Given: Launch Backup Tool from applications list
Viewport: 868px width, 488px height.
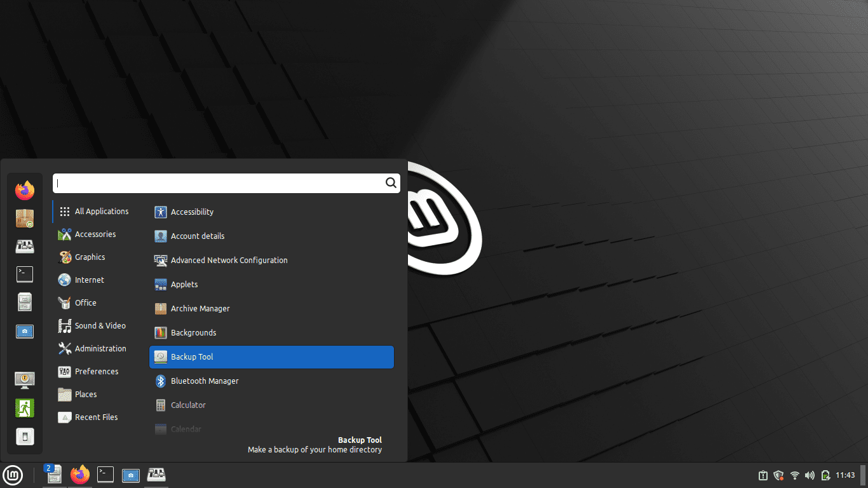Looking at the screenshot, I should (272, 357).
